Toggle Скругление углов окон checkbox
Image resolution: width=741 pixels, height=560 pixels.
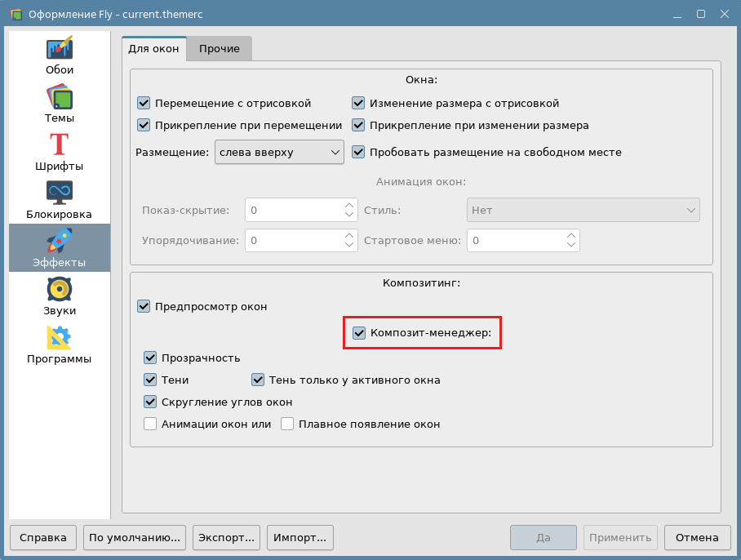pos(150,402)
